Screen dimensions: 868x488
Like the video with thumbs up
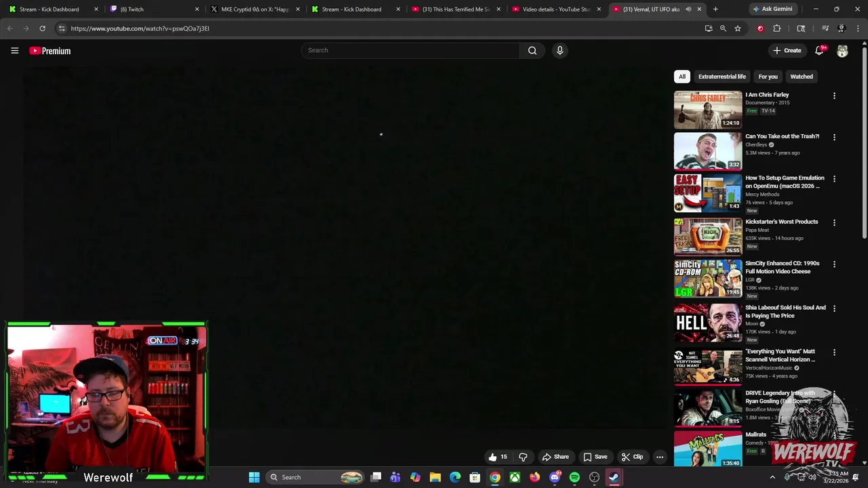point(497,457)
